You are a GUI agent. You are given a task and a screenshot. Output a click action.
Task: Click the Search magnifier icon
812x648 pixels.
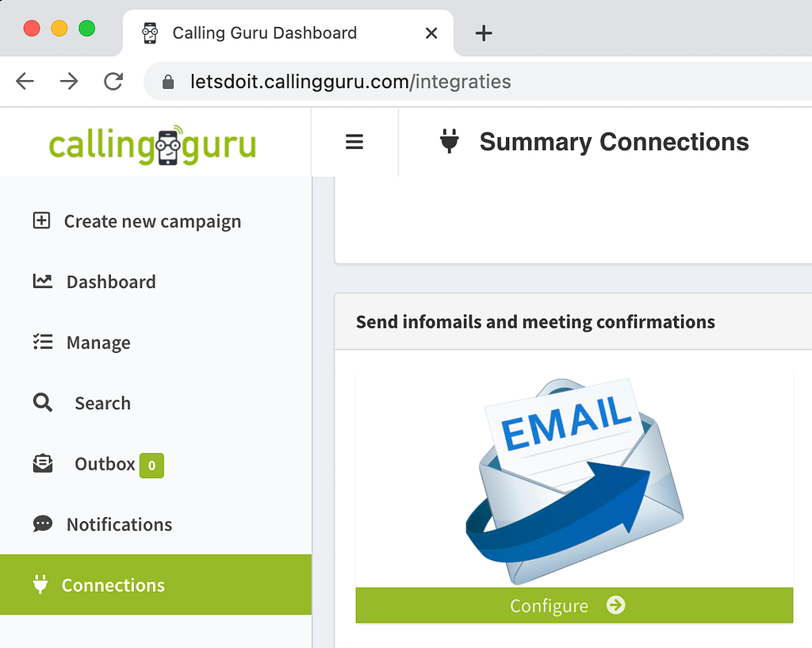pos(43,402)
